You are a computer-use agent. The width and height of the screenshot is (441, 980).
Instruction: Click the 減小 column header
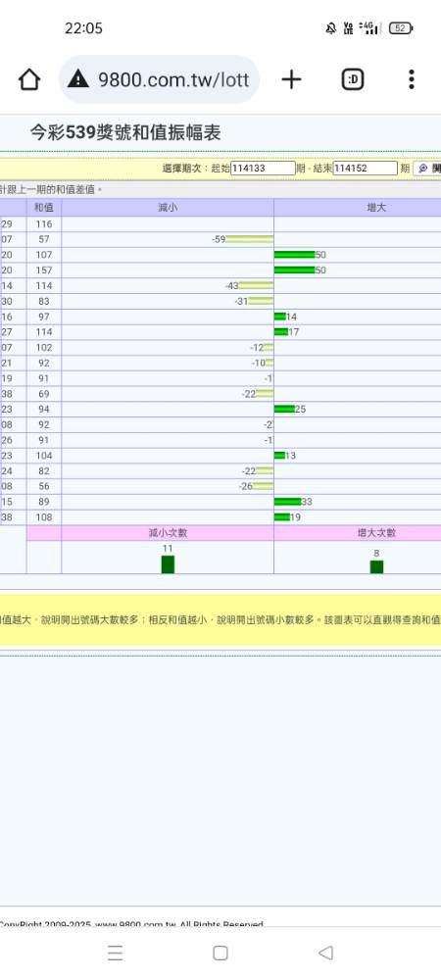tap(168, 208)
